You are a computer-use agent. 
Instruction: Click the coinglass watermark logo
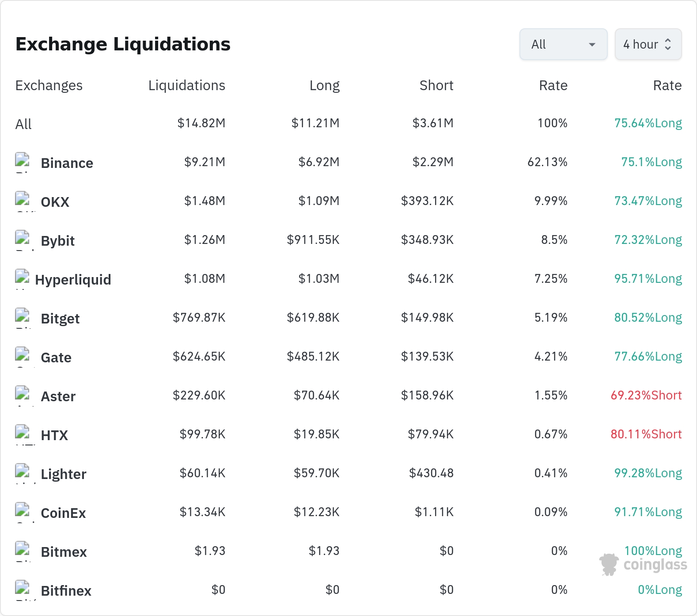pos(643,564)
